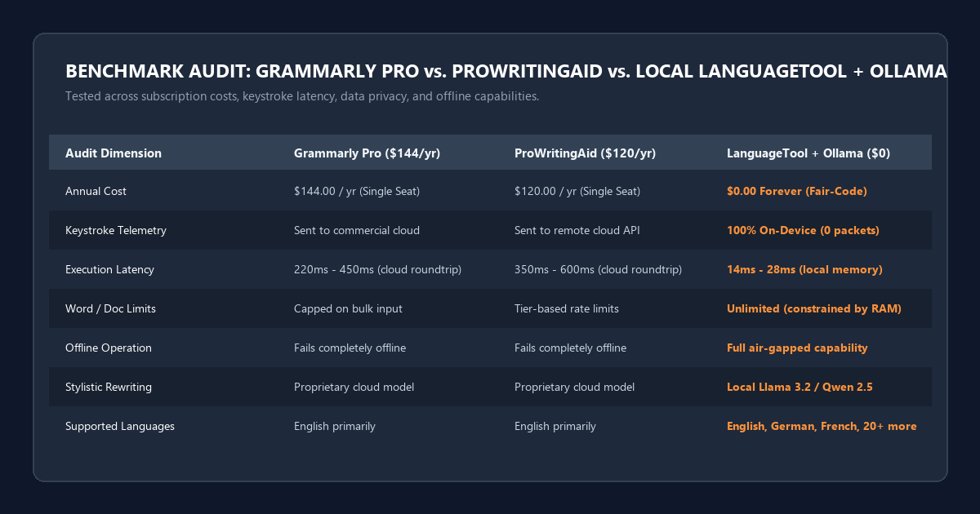
Task: Select the 'Stylistic Rewriting' row label
Action: tap(109, 387)
